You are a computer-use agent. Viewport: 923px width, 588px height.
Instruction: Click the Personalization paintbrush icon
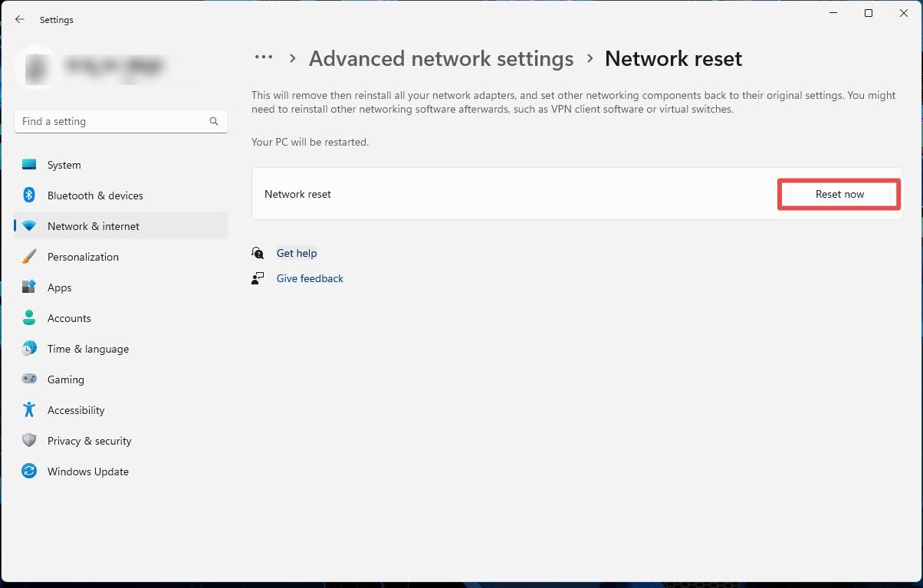coord(29,257)
